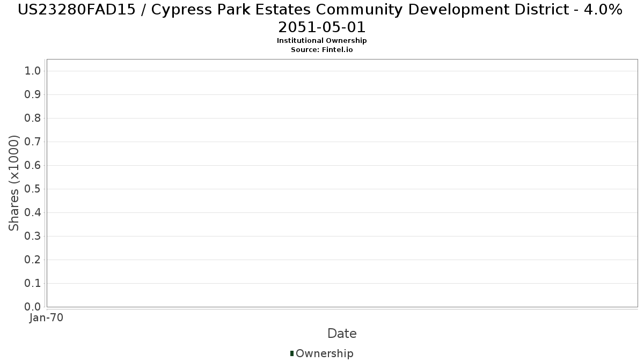The image size is (644, 362).
Task: Click the 0.8 y-axis tick label
Action: click(x=33, y=119)
